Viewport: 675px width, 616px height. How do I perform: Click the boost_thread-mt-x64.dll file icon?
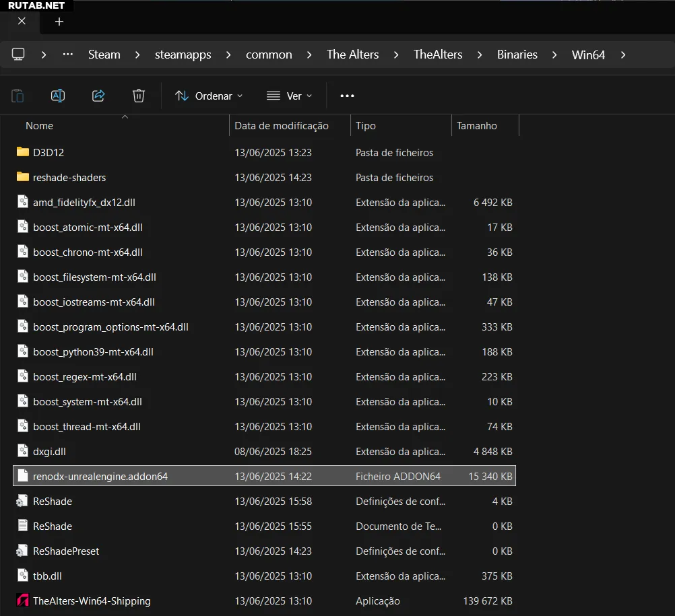click(23, 426)
